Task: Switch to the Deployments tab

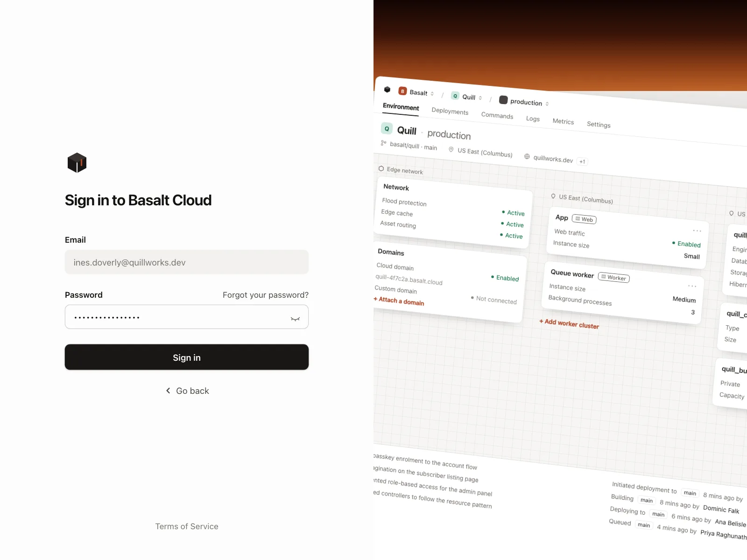Action: point(450,111)
